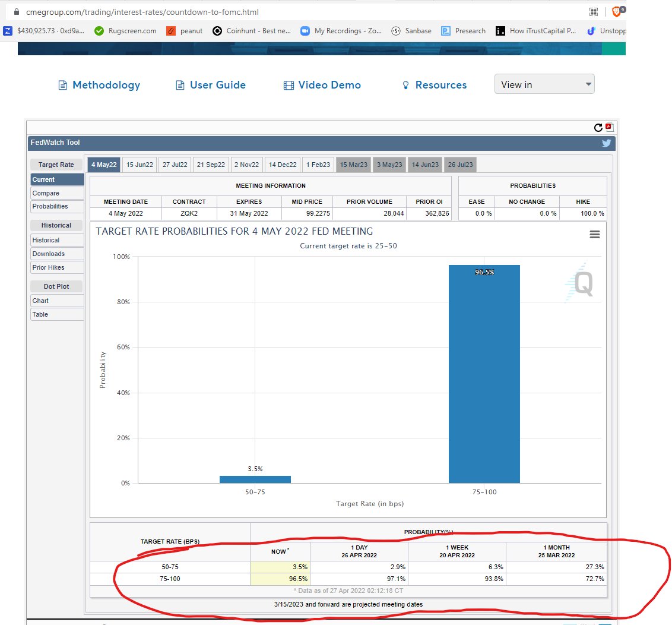Expand the View in dropdown
The width and height of the screenshot is (672, 625).
[x=544, y=84]
